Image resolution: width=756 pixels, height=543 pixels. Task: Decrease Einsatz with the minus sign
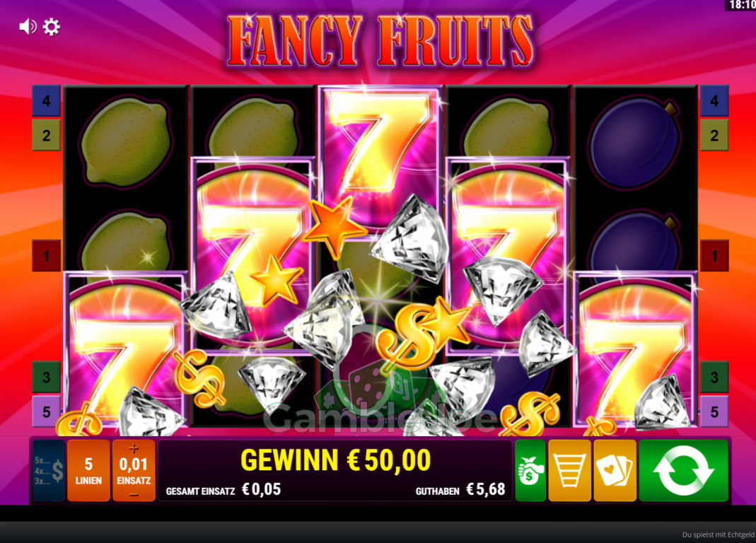click(x=134, y=495)
